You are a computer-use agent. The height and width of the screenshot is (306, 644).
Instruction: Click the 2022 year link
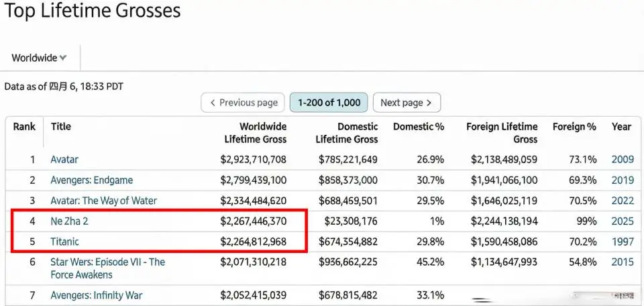coord(622,201)
